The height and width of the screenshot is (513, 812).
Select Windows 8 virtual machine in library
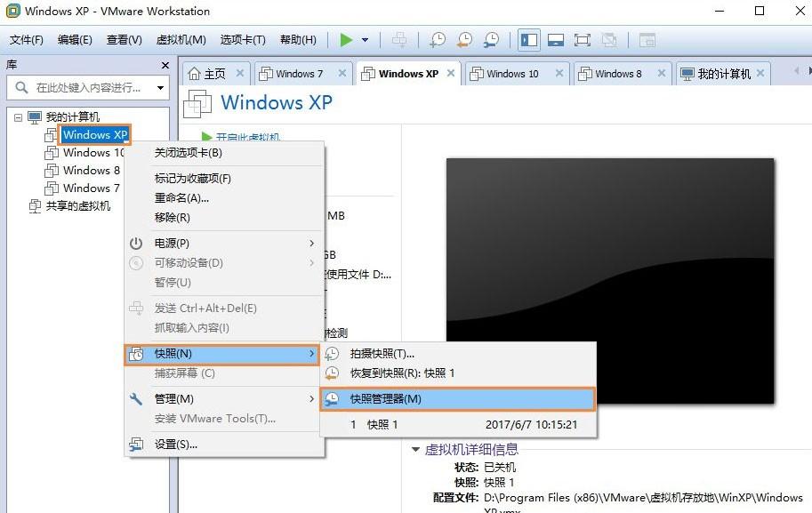coord(90,170)
